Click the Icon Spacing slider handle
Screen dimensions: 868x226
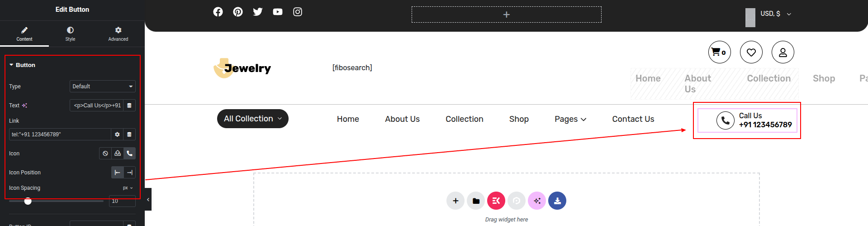(28, 201)
